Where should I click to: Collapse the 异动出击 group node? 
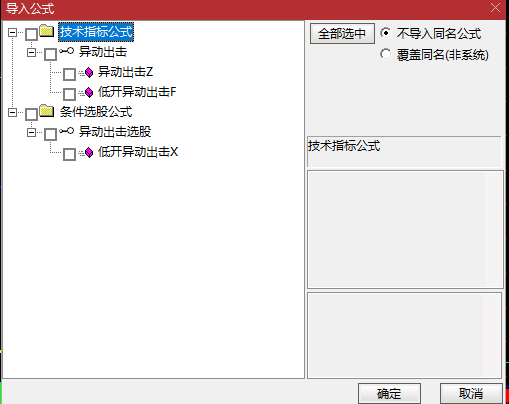tap(31, 52)
